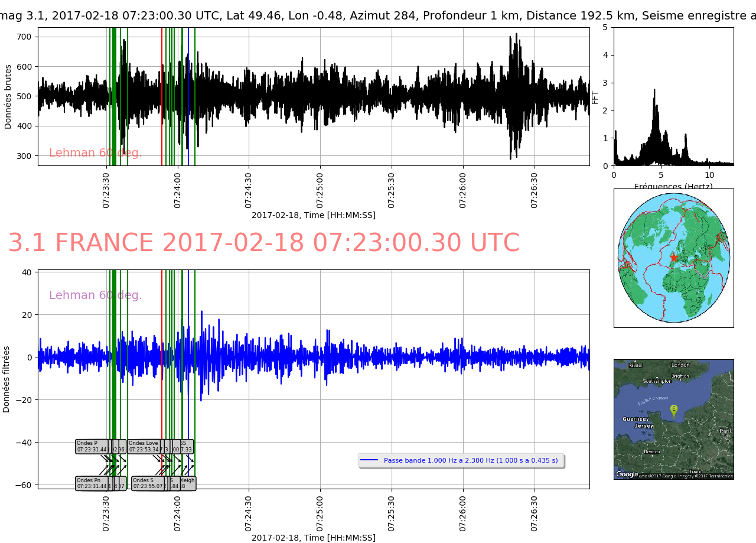This screenshot has height=543, width=756.
Task: Click the 07:24:30 tick label under the raw plot
Action: [249, 190]
